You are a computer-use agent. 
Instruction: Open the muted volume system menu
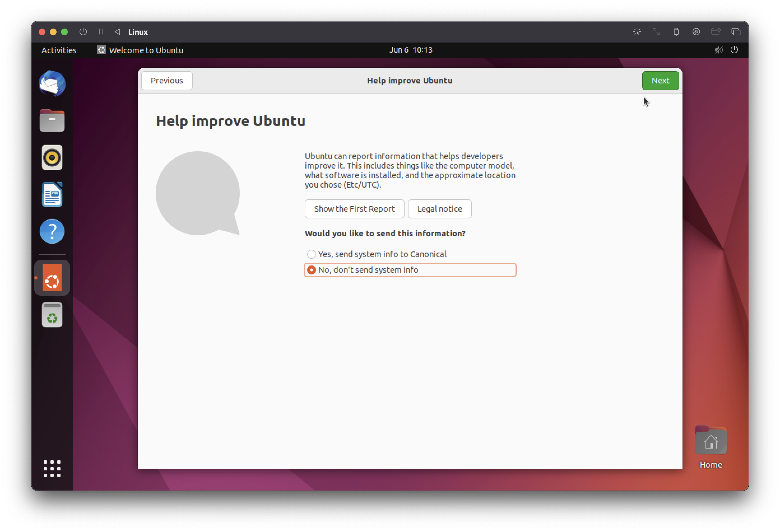click(x=718, y=50)
